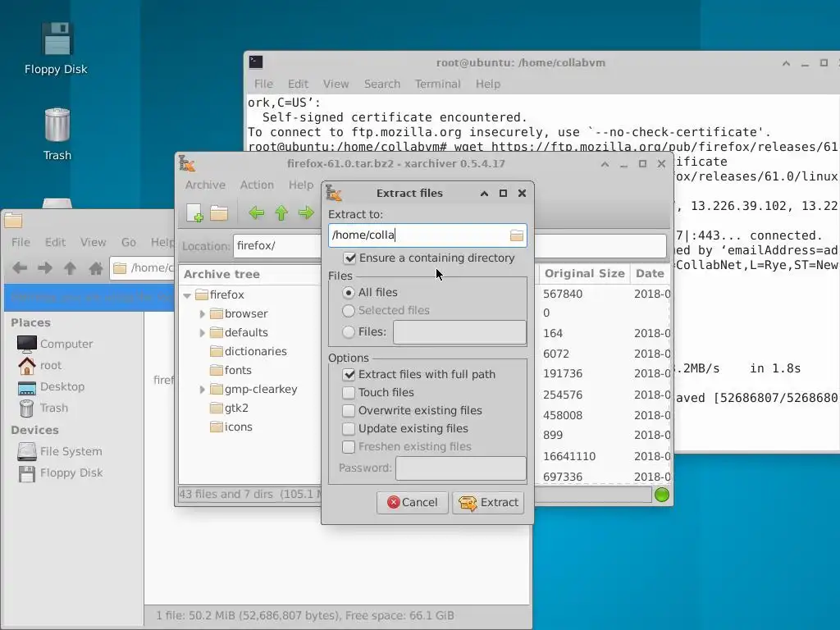840x630 pixels.
Task: Select root home in Places sidebar
Action: 39,365
